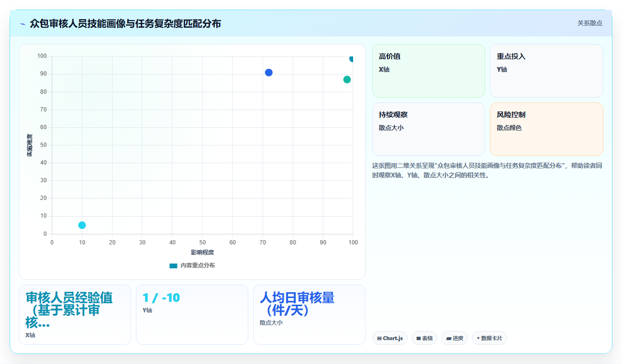The width and height of the screenshot is (622, 364).
Task: Open the 风险控制 card
Action: (x=546, y=129)
